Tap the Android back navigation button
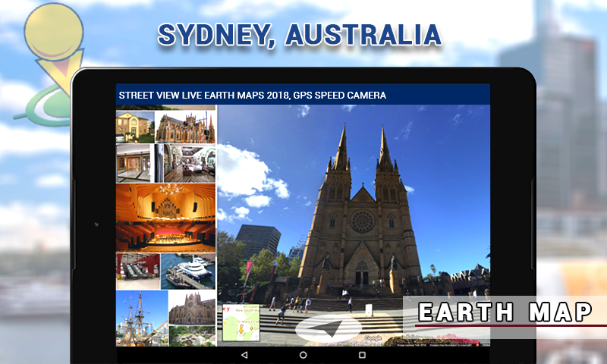This screenshot has width=607, height=364. [244, 355]
